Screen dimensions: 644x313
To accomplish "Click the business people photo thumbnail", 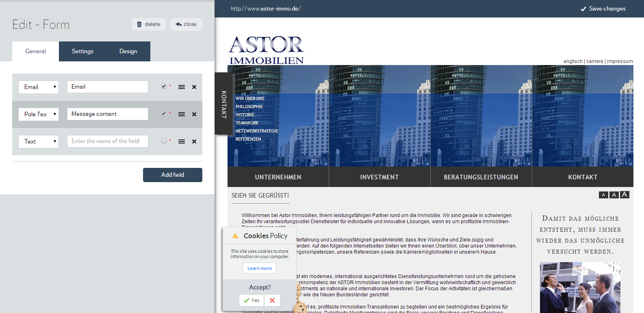I will (580, 287).
